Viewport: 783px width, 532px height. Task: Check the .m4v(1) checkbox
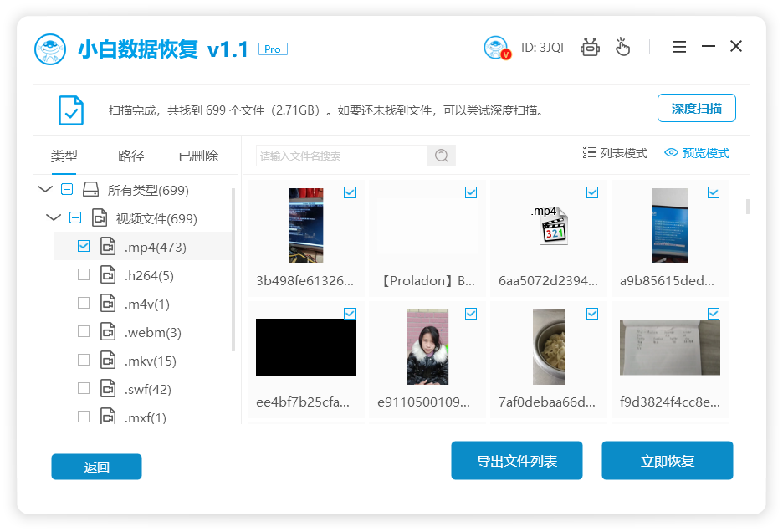84,303
